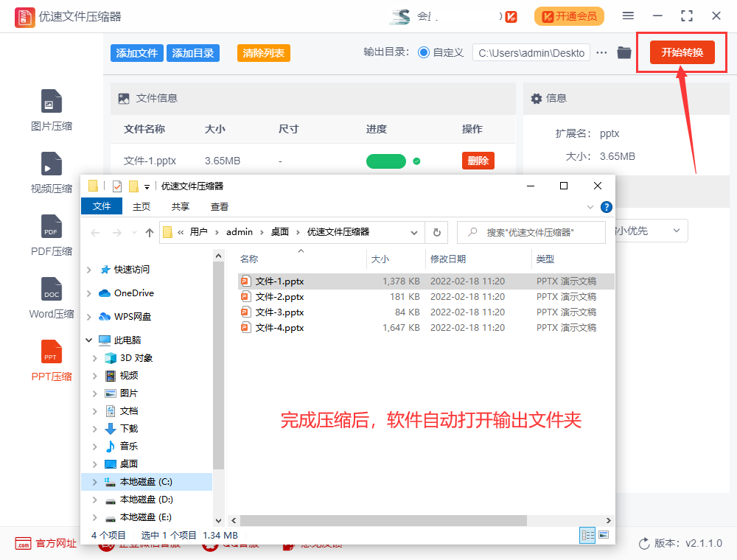Open the PDF压缩 sidebar tool
737x560 pixels.
coord(52,235)
